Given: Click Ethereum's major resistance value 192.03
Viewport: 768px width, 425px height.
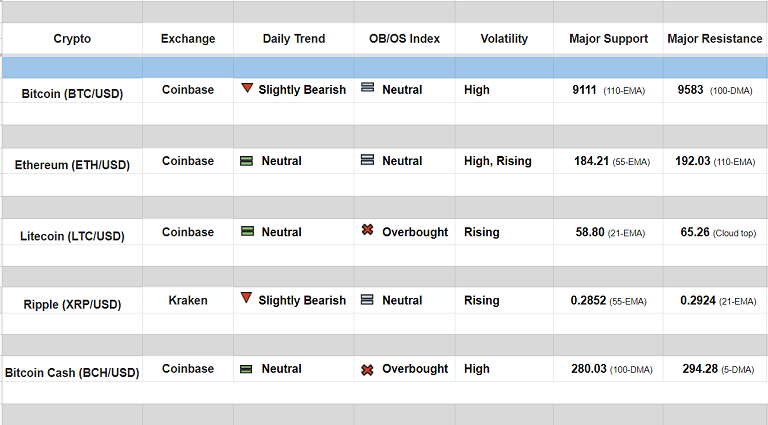Looking at the screenshot, I should pos(690,161).
